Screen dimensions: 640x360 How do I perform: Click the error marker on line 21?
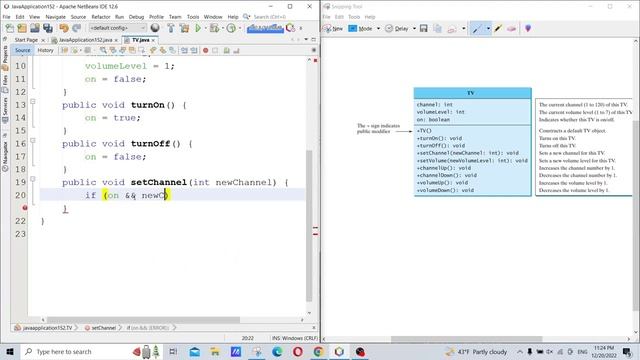pos(24,208)
